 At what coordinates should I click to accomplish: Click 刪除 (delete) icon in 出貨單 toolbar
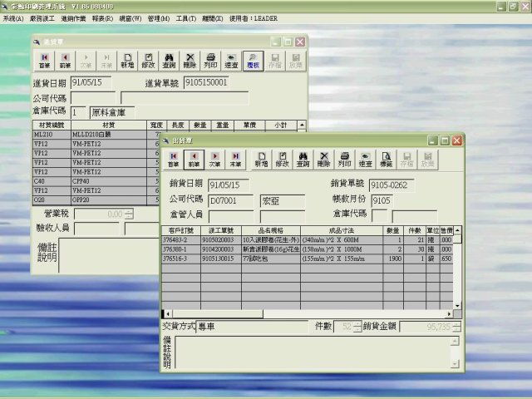point(324,158)
